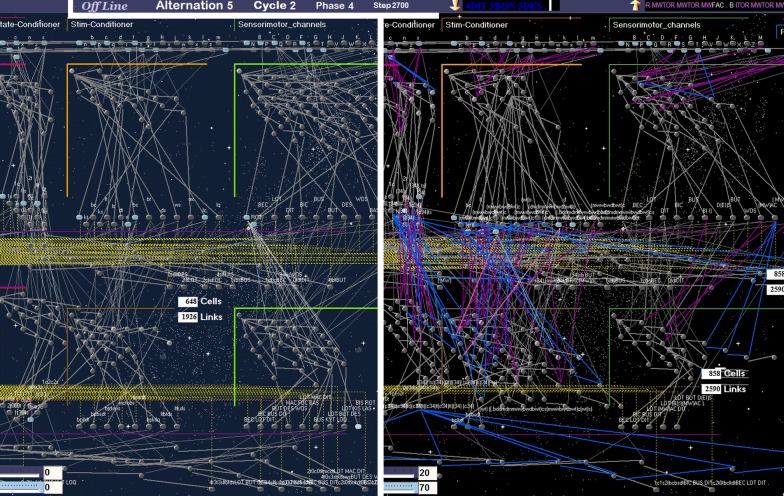The width and height of the screenshot is (784, 496).
Task: Click the value field showing 20
Action: [x=428, y=473]
